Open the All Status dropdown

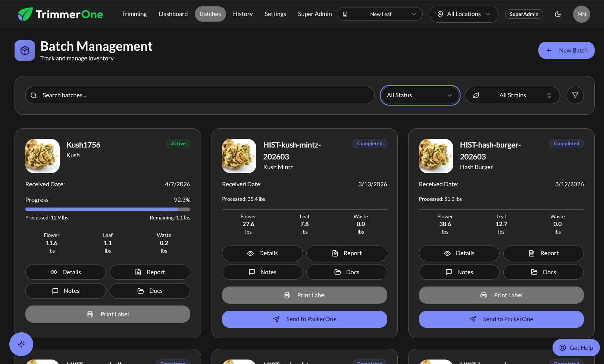[x=420, y=95]
